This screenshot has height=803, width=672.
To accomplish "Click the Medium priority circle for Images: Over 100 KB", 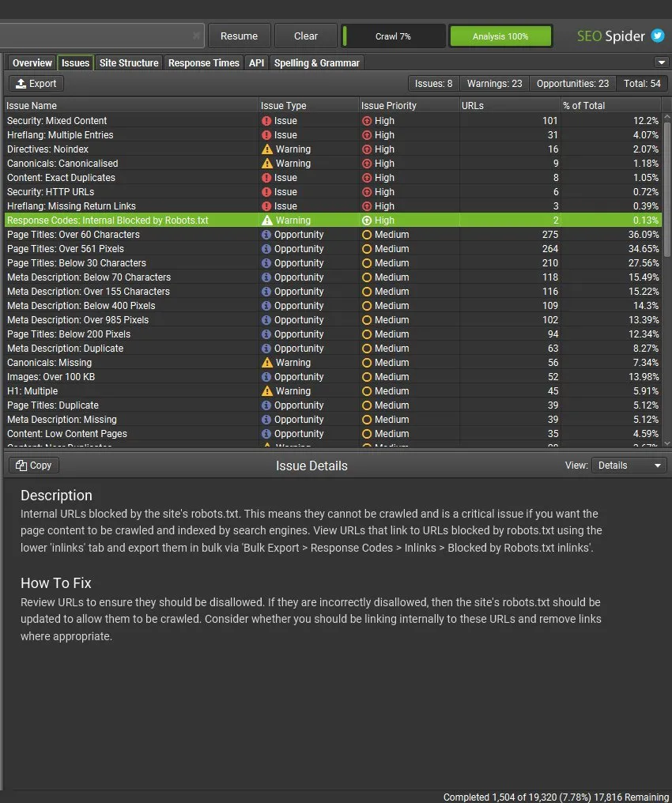I will (367, 377).
